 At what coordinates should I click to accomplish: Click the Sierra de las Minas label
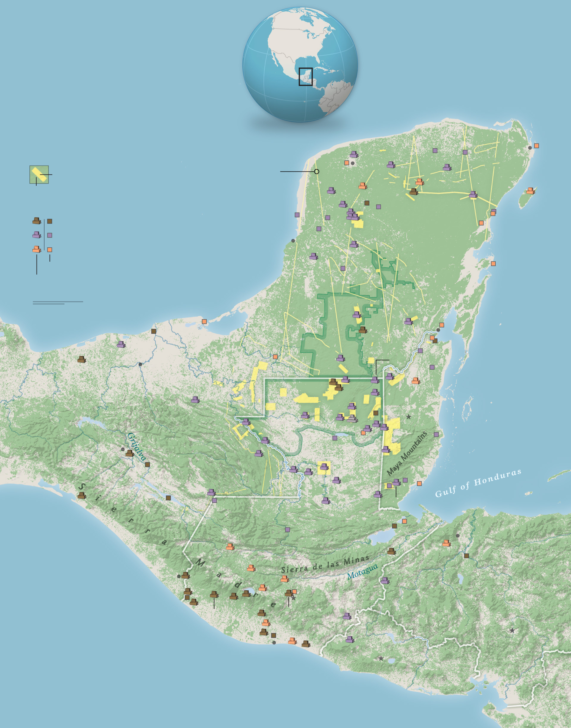pos(325,565)
